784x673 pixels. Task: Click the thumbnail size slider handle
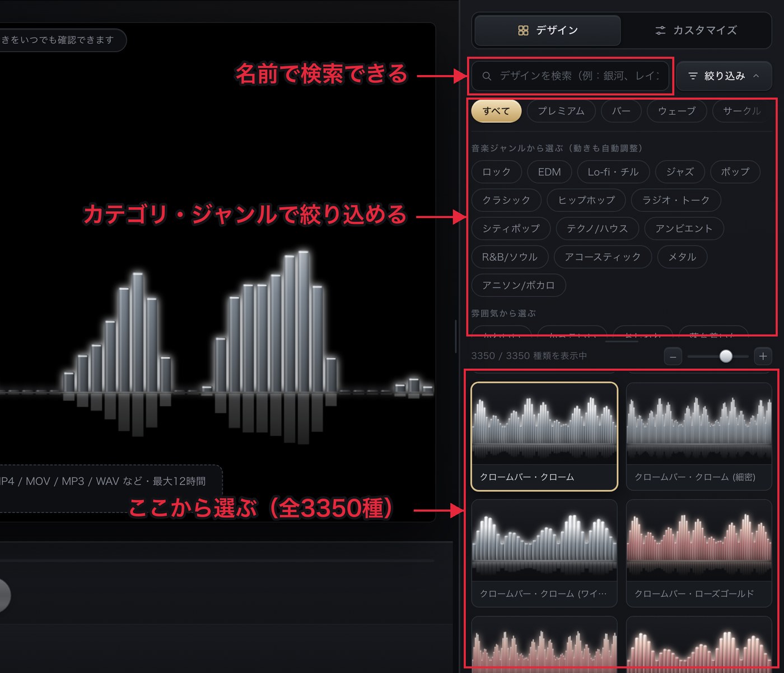726,356
